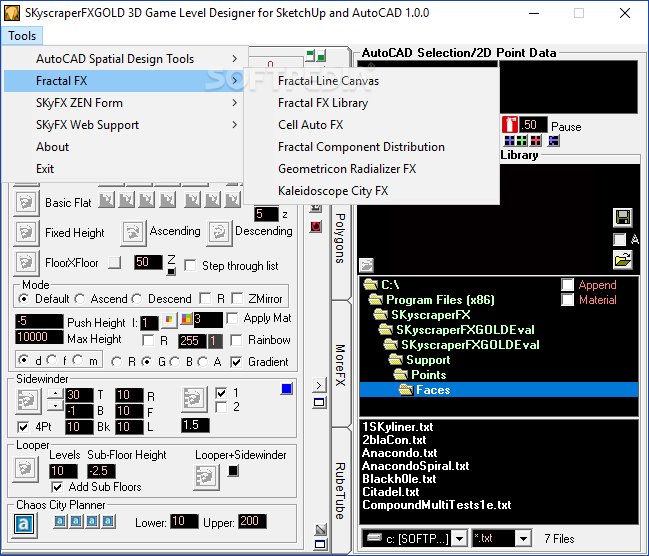The width and height of the screenshot is (649, 556).
Task: Run the Sidewinder main icon button
Action: click(28, 401)
